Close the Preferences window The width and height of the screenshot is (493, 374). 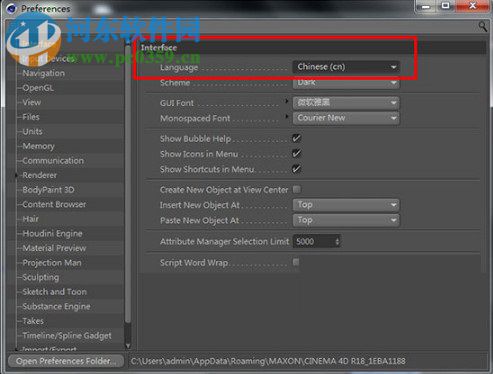coord(472,6)
